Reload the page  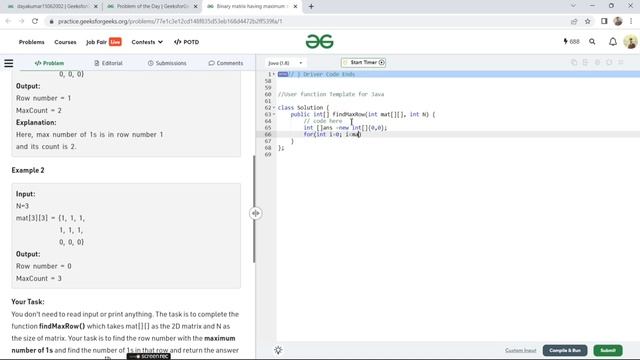tap(35, 21)
